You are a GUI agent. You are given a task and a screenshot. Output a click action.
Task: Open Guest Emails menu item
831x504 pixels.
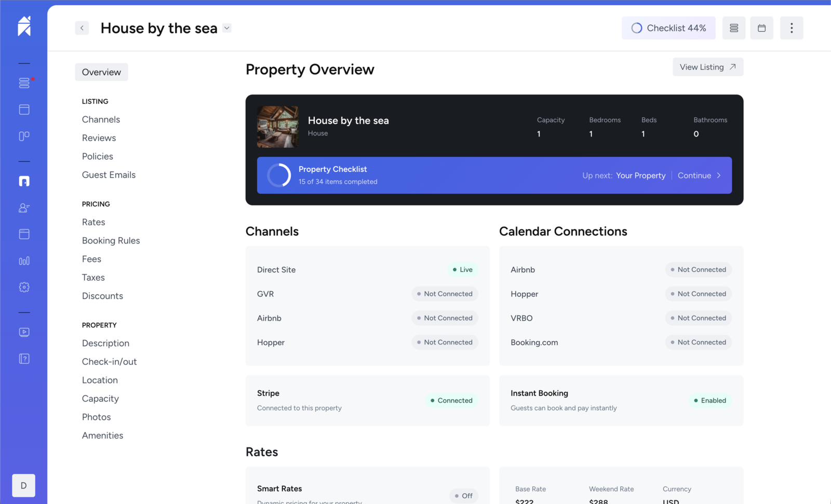click(x=109, y=175)
